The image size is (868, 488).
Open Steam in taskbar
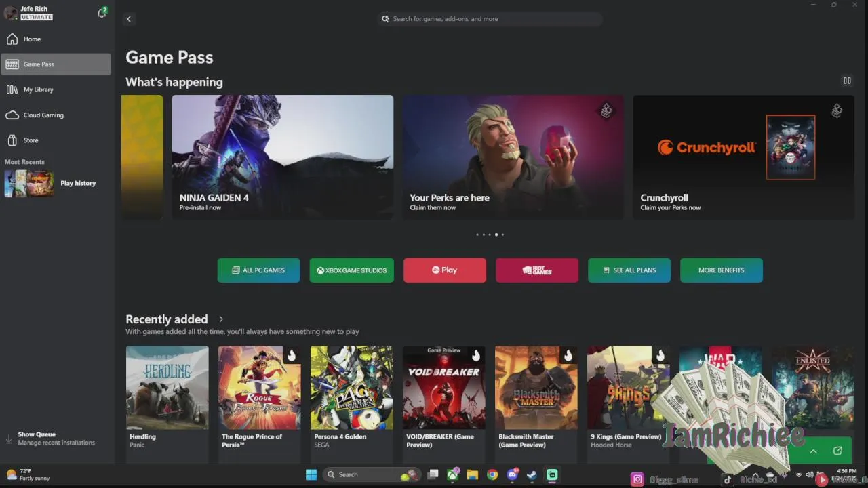[x=532, y=474]
